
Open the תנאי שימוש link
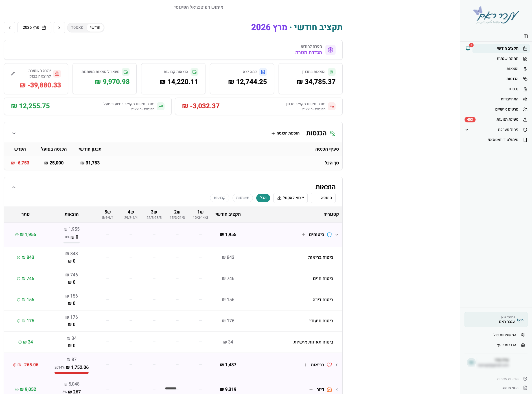pyautogui.click(x=510, y=388)
